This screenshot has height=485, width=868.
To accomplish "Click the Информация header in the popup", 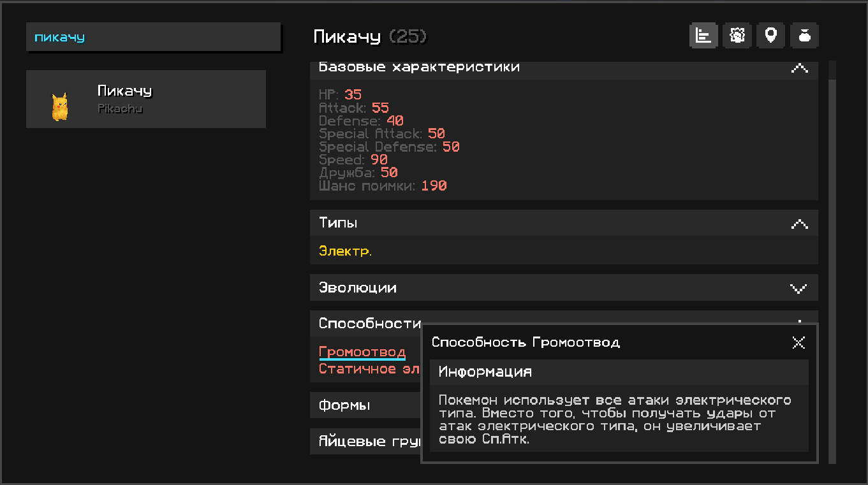I will tap(619, 372).
